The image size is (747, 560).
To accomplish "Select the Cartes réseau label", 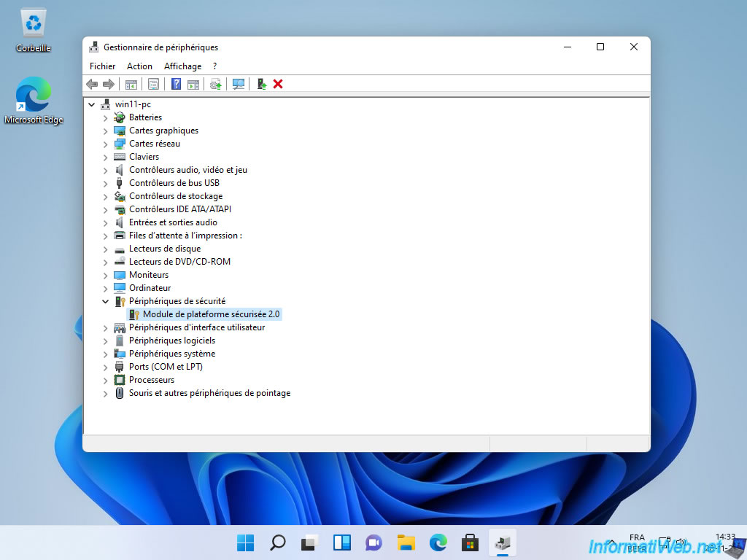I will (x=155, y=144).
